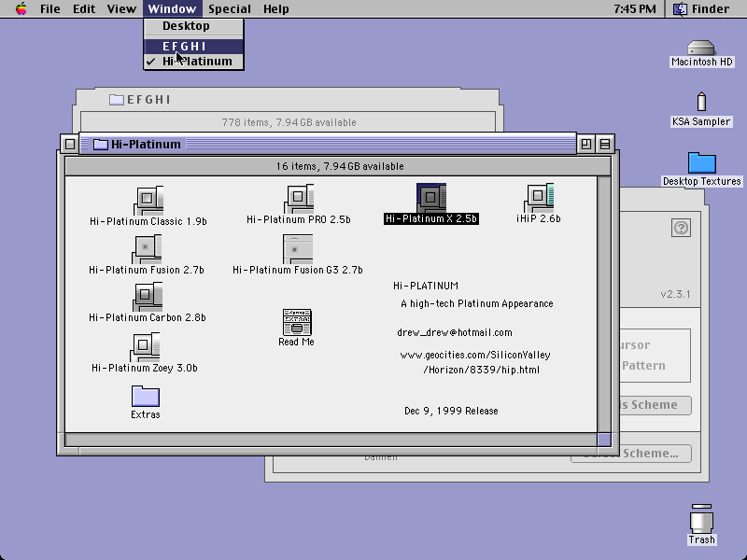
Task: Open the File menu
Action: pos(50,8)
